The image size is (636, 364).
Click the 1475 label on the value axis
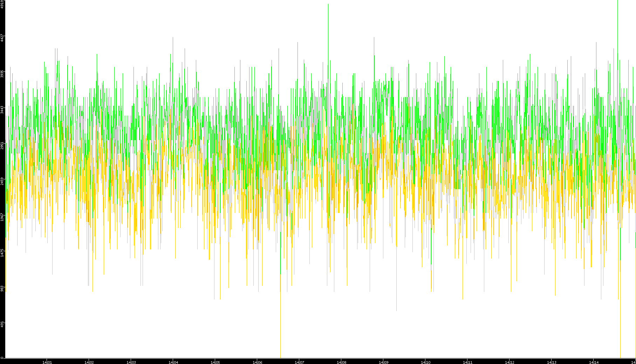pos(2,253)
